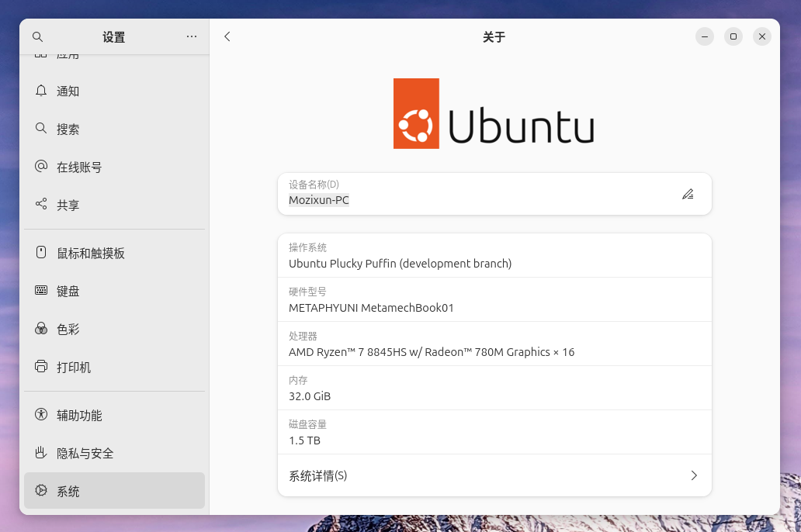Open the three-dot menu in Settings header
This screenshot has width=801, height=532.
(x=192, y=36)
